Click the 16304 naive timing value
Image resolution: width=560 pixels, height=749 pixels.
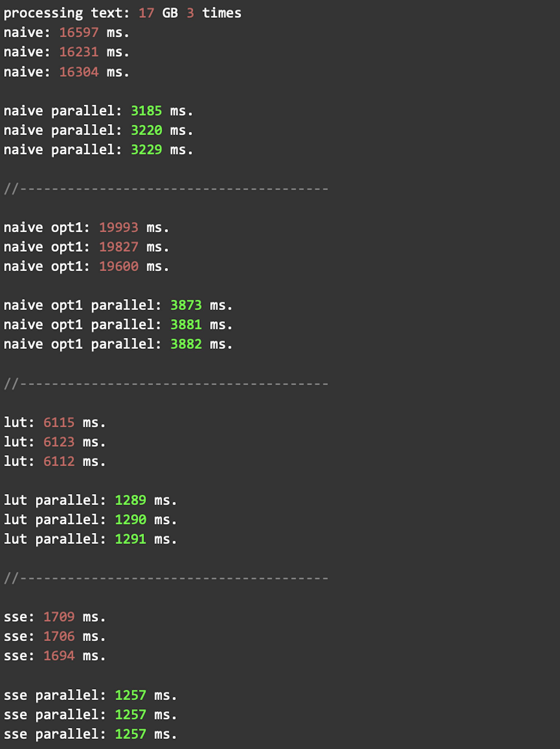tap(79, 72)
